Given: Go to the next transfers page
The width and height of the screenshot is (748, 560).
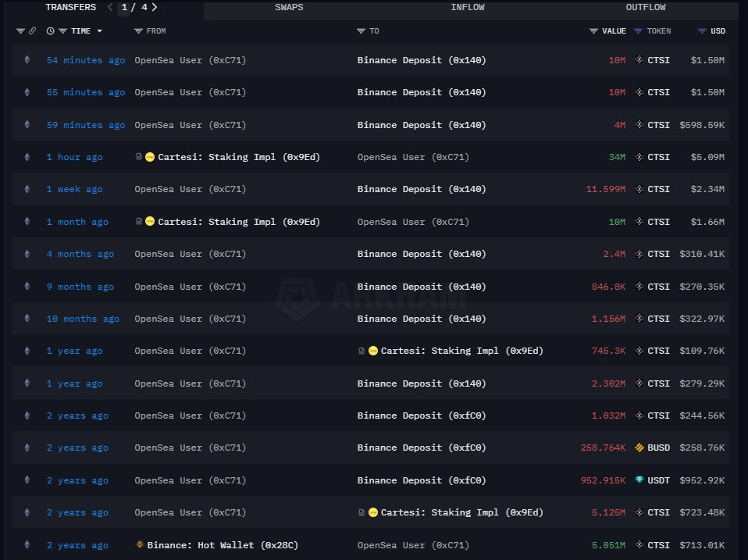Looking at the screenshot, I should (155, 7).
